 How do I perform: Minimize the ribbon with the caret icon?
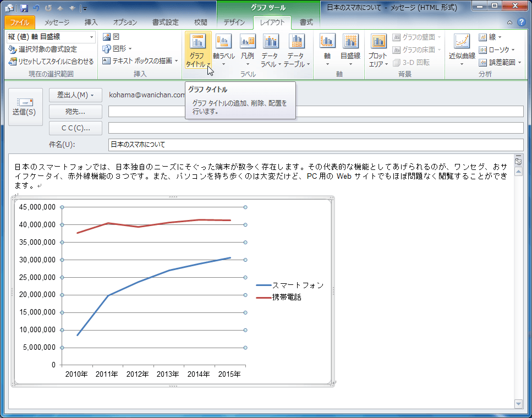(x=509, y=23)
